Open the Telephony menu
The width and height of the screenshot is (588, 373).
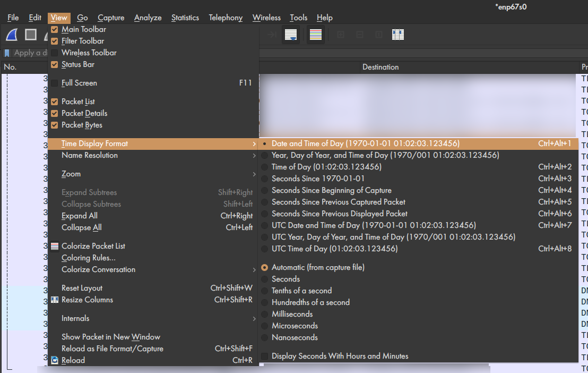coord(226,18)
